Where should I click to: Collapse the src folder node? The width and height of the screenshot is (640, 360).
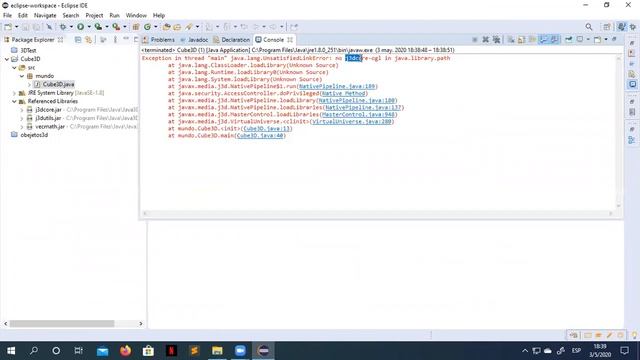point(14,67)
